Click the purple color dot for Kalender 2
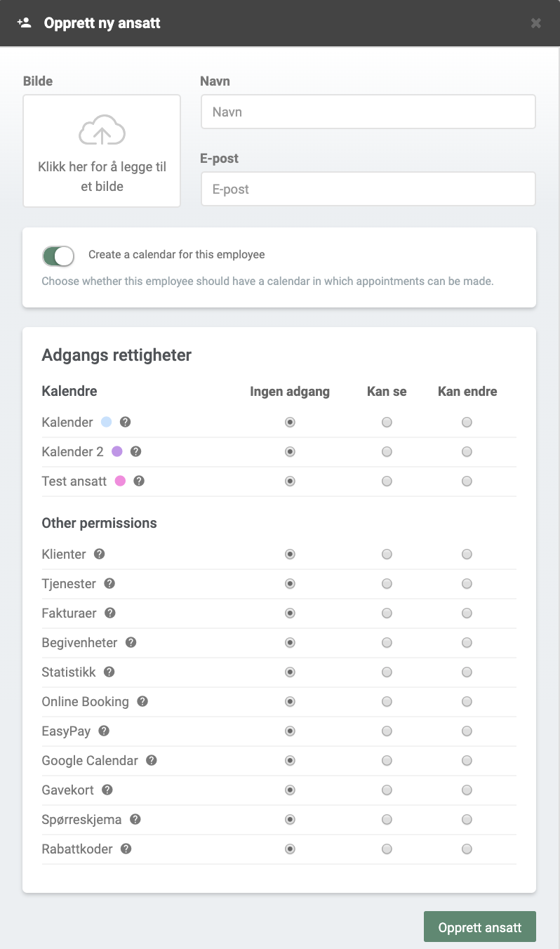Screen dimensions: 560x949 tap(117, 451)
